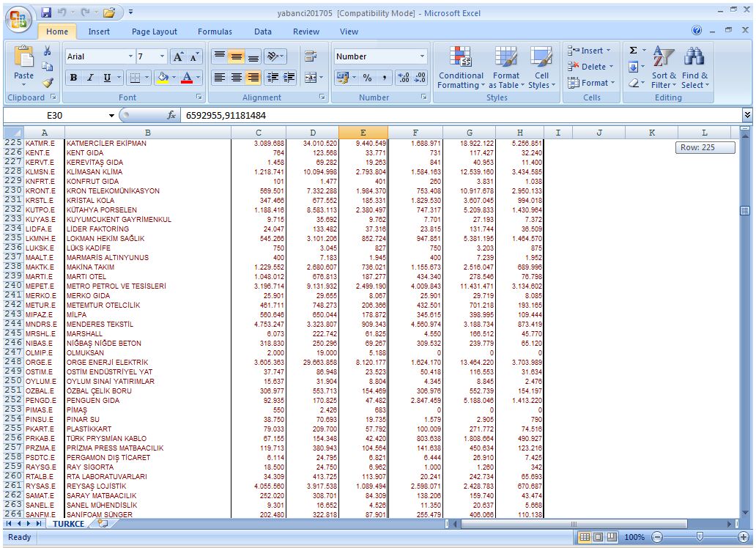Expand Cell Styles gallery
The image size is (756, 548).
point(541,67)
